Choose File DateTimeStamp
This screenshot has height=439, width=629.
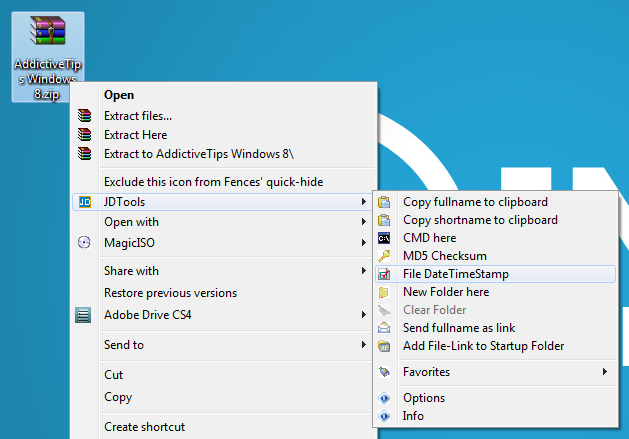495,274
